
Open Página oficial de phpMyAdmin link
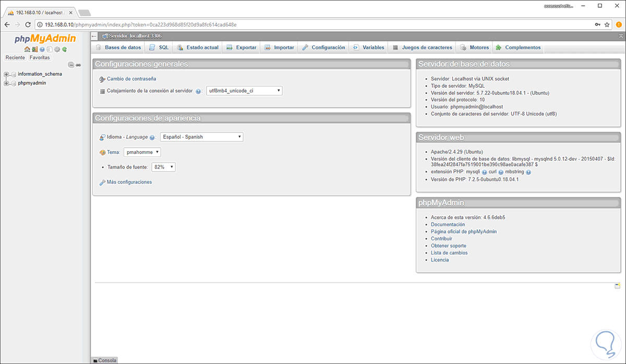[x=464, y=232]
